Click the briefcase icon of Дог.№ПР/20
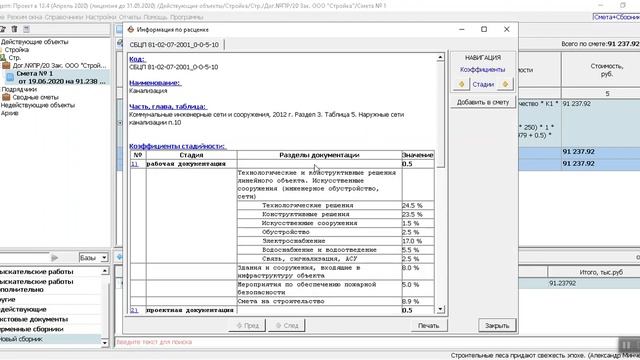The width and height of the screenshot is (640, 360). [6, 65]
